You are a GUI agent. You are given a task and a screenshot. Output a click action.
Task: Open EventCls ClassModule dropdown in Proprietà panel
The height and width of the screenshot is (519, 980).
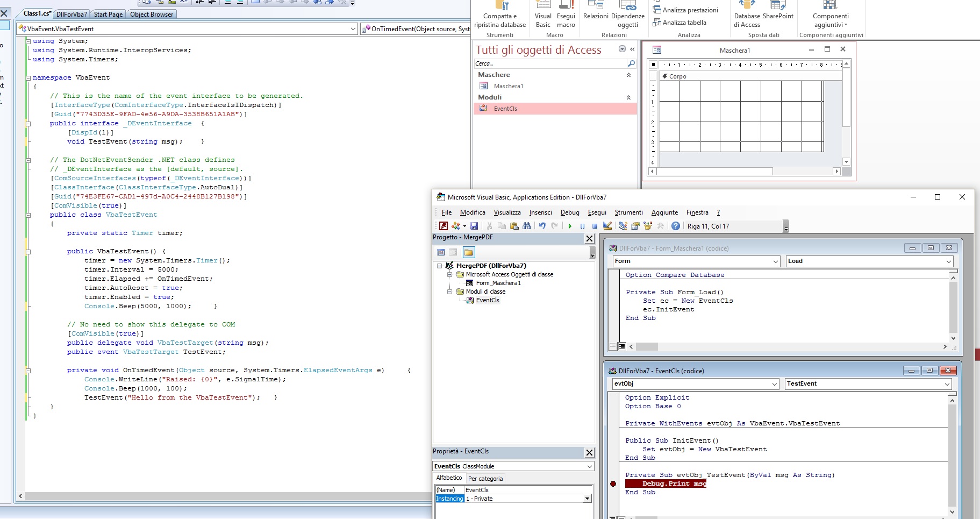coord(590,466)
